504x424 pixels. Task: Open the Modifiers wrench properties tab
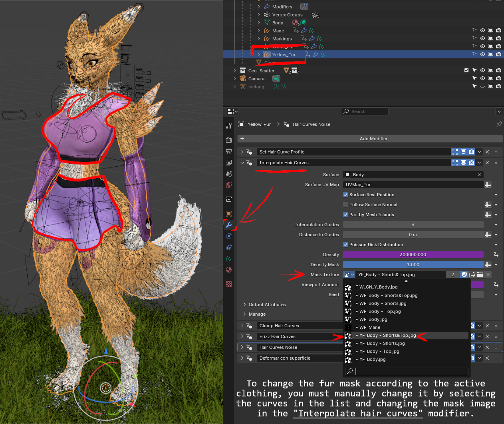[229, 225]
